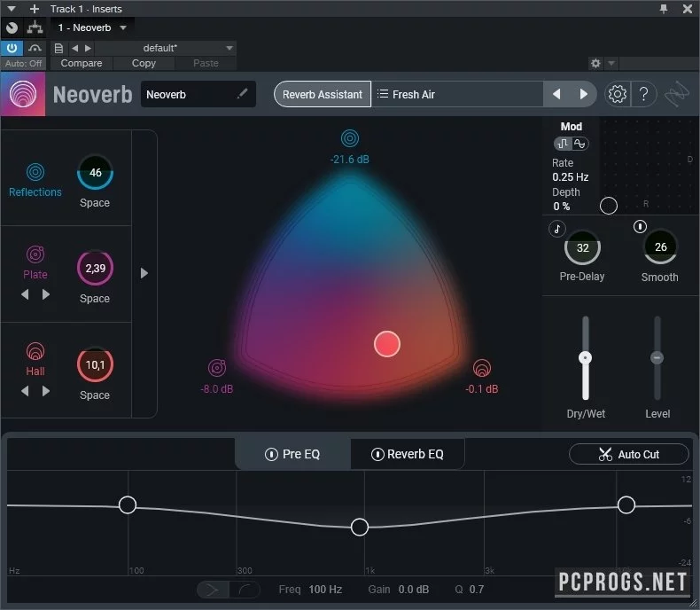This screenshot has width=700, height=610.
Task: Select the low-shelf filter shape icon
Action: (x=245, y=590)
